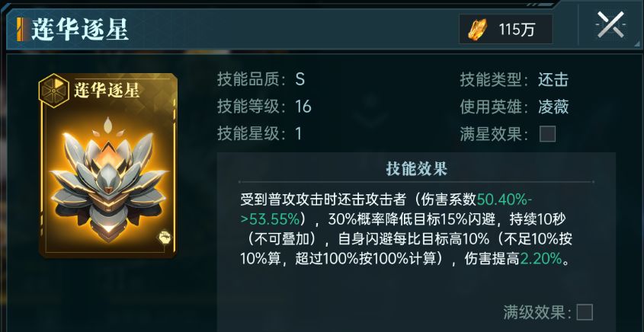Click the 凌薇 hero name
Viewport: 644px width, 332px height.
(x=553, y=107)
